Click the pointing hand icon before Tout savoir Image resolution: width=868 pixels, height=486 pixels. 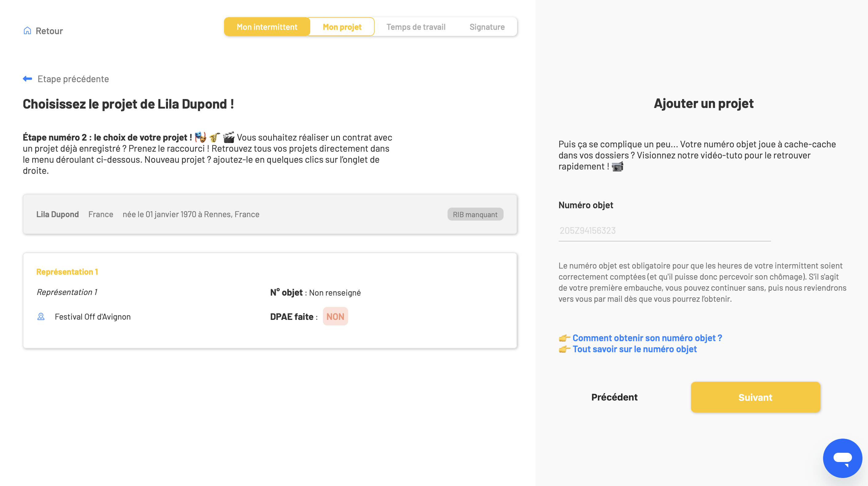pyautogui.click(x=565, y=349)
